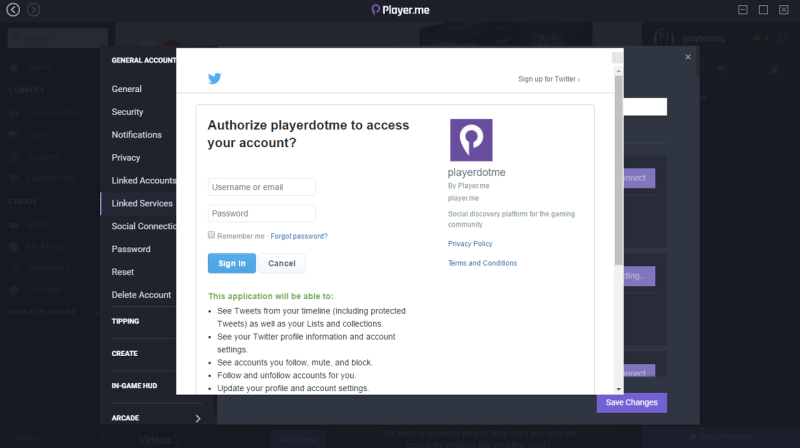Image resolution: width=800 pixels, height=448 pixels.
Task: Open My Media icon in sidebar
Action: [14, 246]
